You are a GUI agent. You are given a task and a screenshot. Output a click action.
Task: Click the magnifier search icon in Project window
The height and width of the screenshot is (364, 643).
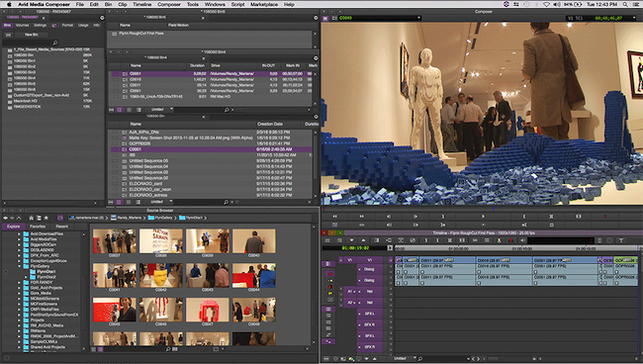(55, 43)
